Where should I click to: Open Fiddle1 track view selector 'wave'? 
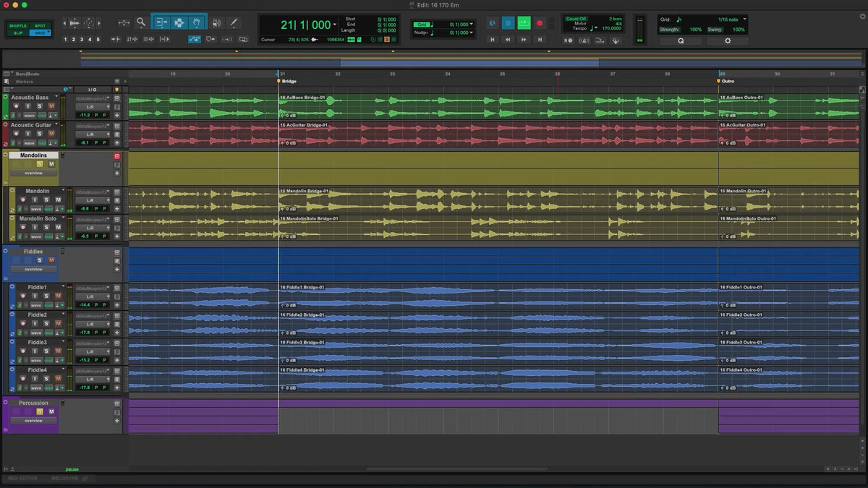coord(36,305)
